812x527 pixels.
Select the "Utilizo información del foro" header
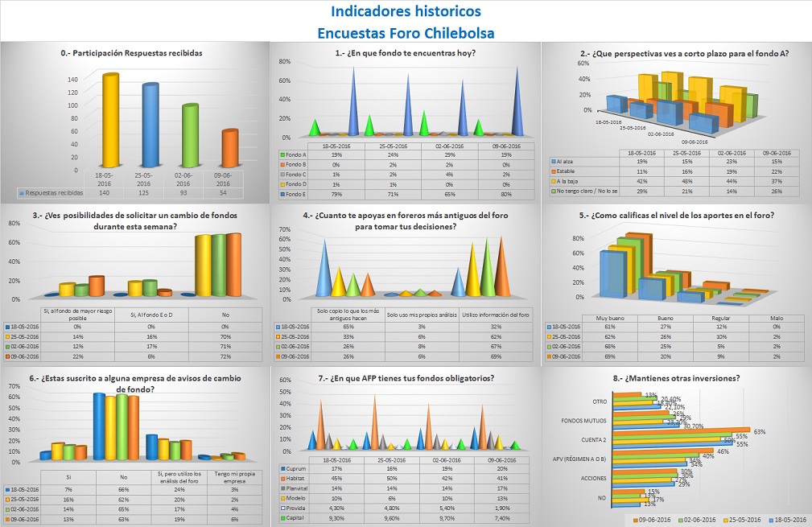(x=496, y=315)
